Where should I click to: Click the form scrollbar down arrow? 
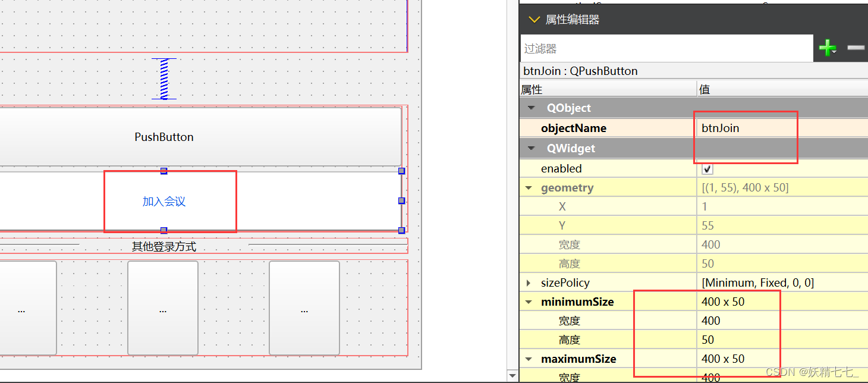512,376
